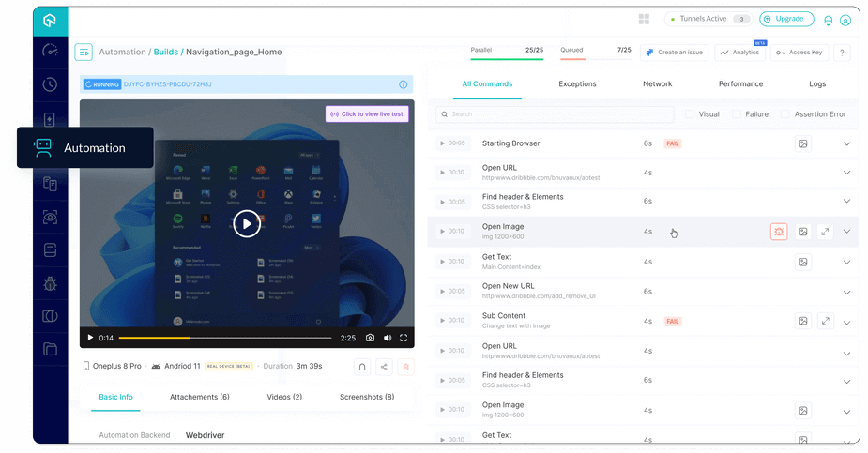
Task: Switch to the Network tab
Action: pyautogui.click(x=657, y=84)
